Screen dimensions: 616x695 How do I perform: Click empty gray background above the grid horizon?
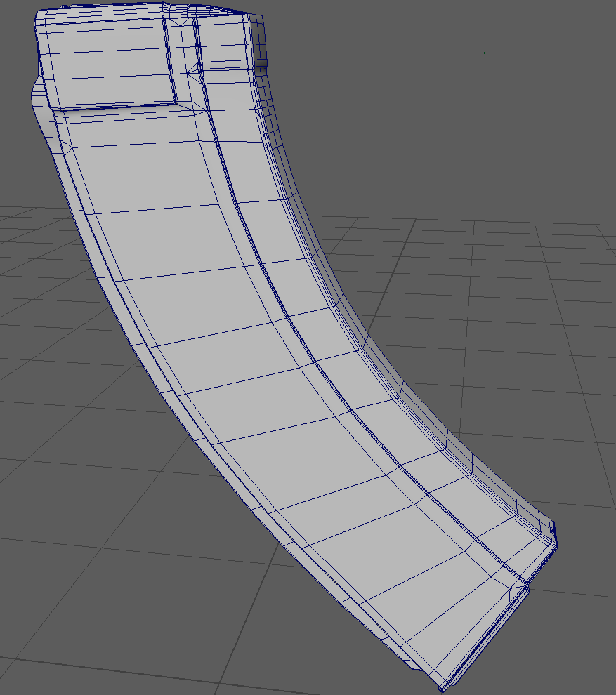pos(421,105)
